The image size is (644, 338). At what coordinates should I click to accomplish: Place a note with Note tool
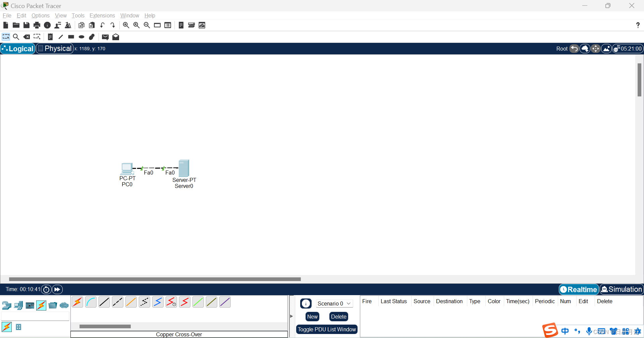[50, 37]
